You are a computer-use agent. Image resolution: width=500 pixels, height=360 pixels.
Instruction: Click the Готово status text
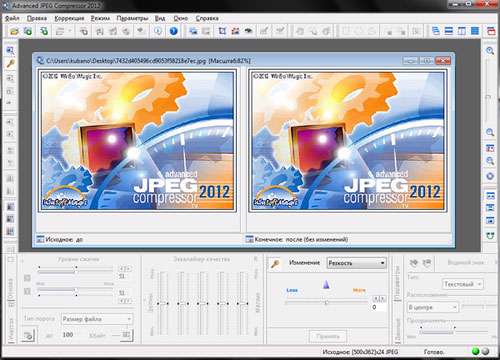[x=434, y=352]
